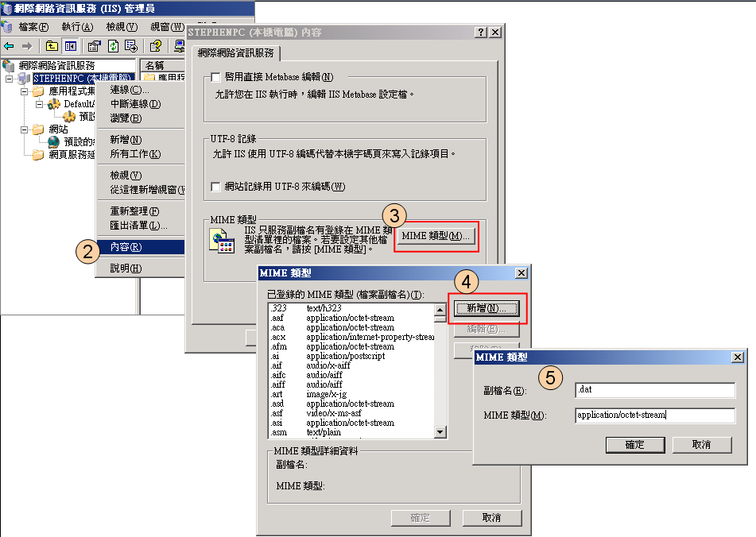Collapse the STEPHENPC tree node
Screen dimensions: 756x537
click(x=10, y=79)
